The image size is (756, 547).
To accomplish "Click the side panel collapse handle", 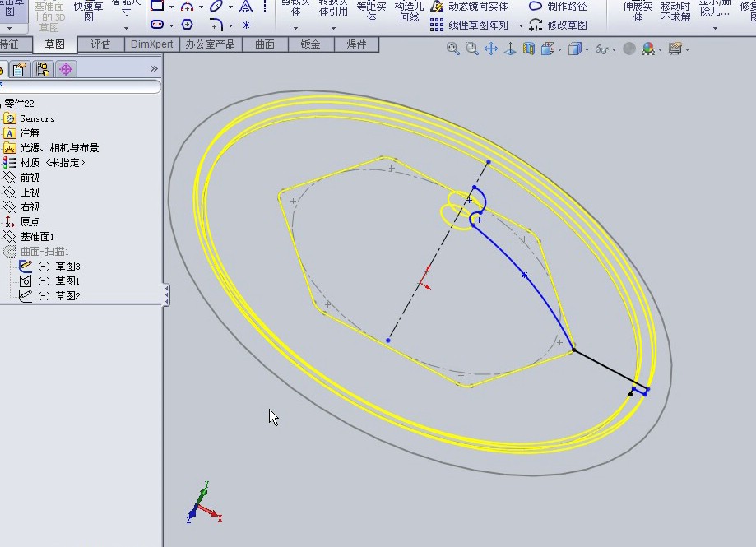I will point(166,294).
